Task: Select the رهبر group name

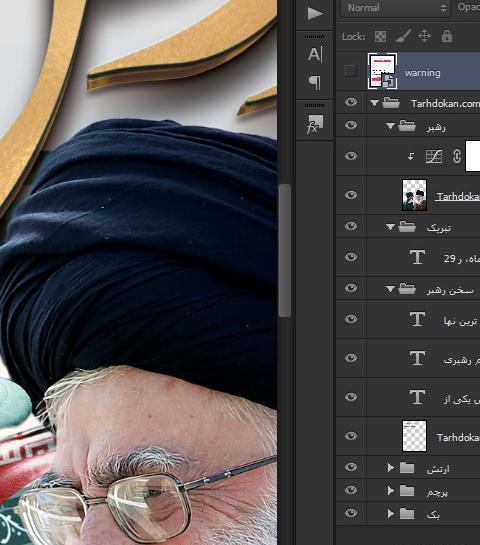Action: 437,127
